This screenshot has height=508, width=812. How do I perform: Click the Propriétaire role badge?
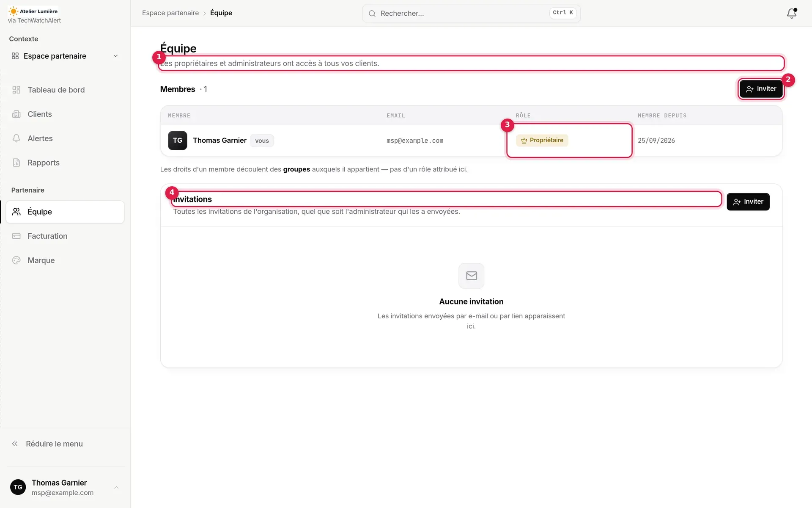tap(542, 140)
